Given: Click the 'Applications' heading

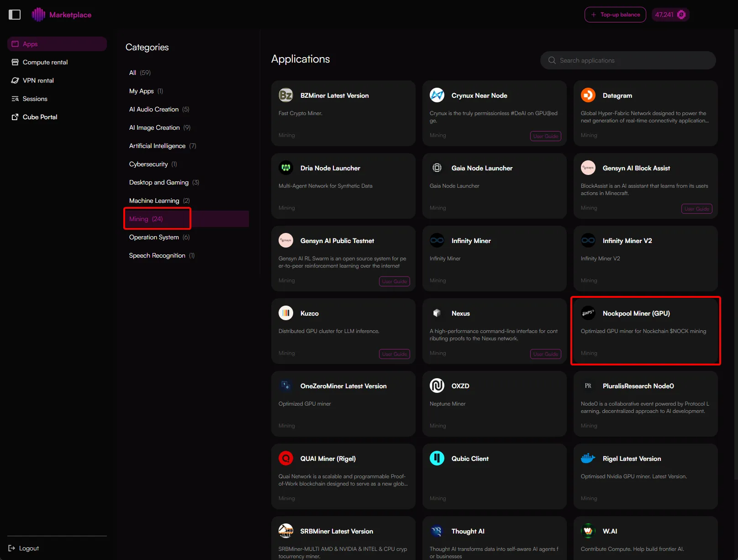Looking at the screenshot, I should [300, 59].
